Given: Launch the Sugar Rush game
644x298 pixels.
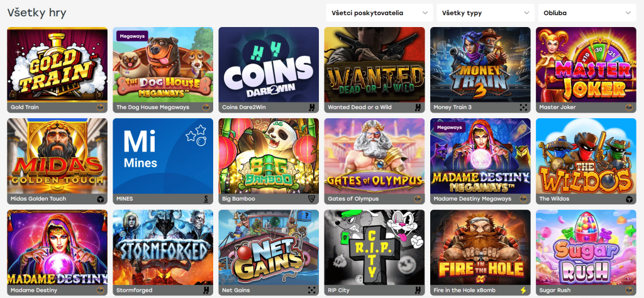Looking at the screenshot, I should coord(586,248).
